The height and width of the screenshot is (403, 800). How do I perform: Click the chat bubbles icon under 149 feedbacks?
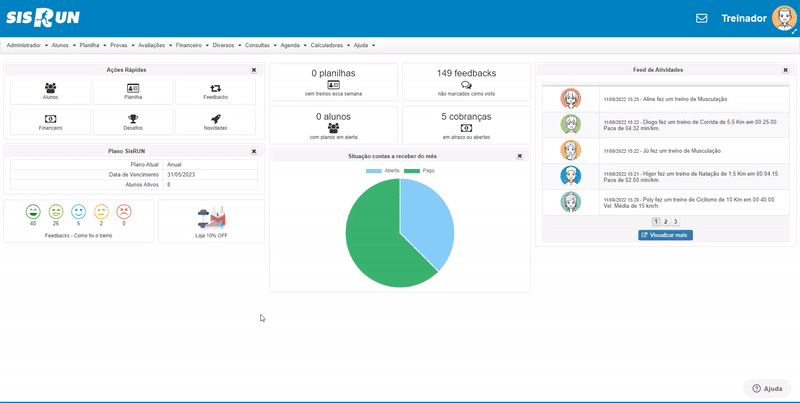click(x=466, y=85)
